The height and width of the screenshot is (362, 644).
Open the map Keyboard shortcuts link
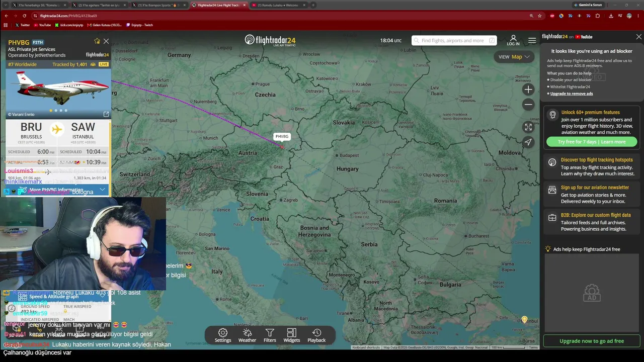[x=366, y=347]
